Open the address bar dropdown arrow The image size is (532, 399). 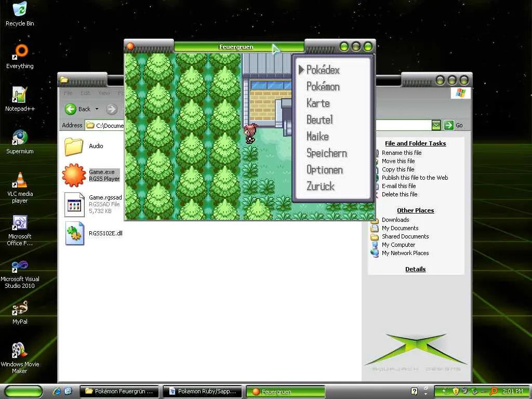[436, 125]
